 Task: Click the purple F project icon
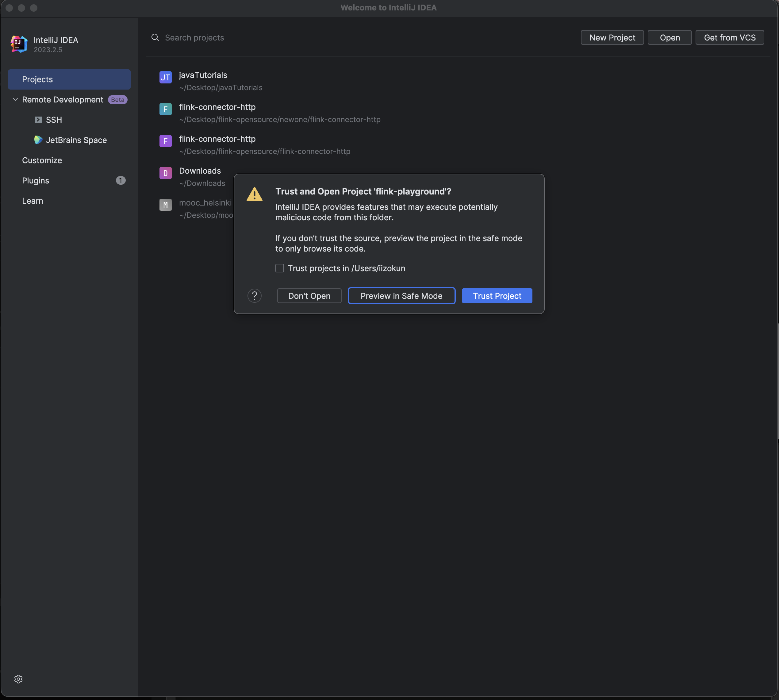click(x=165, y=141)
